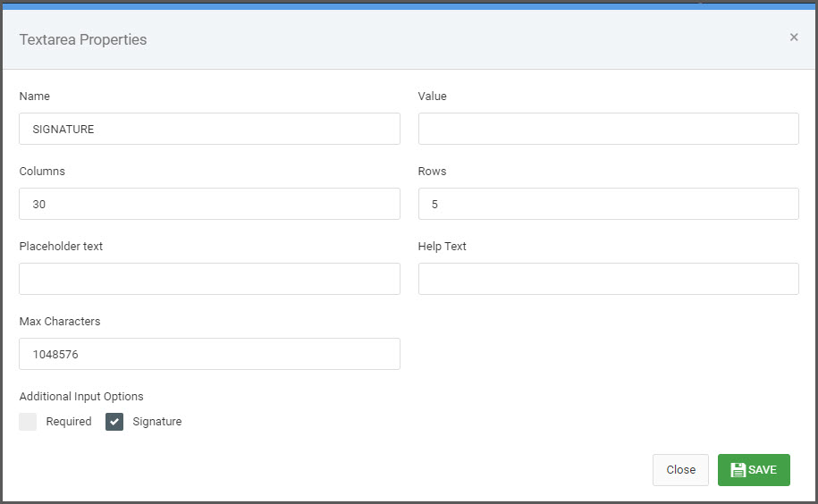Select the Columns field showing 30
This screenshot has width=818, height=504.
(x=210, y=204)
